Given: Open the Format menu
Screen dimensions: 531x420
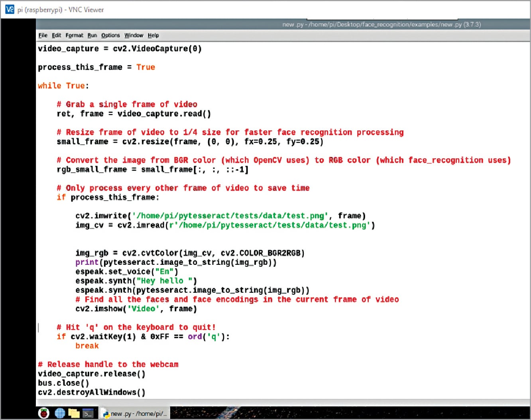Looking at the screenshot, I should [75, 35].
